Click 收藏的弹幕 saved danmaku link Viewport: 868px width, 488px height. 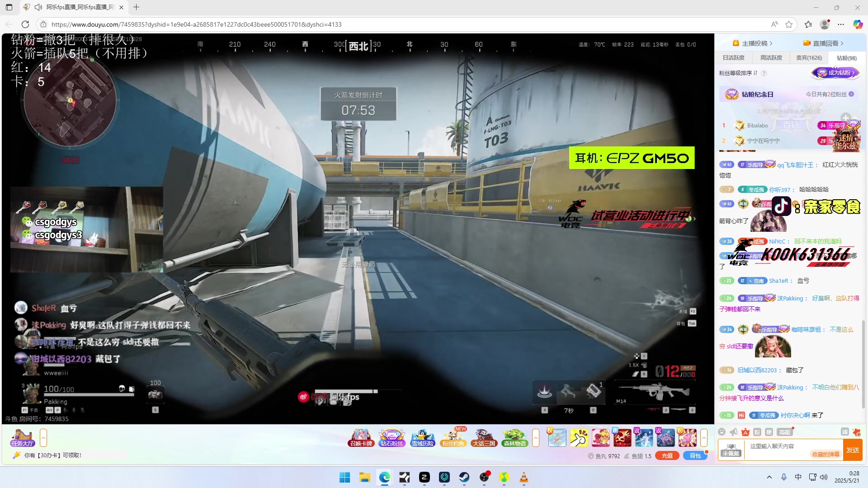826,455
